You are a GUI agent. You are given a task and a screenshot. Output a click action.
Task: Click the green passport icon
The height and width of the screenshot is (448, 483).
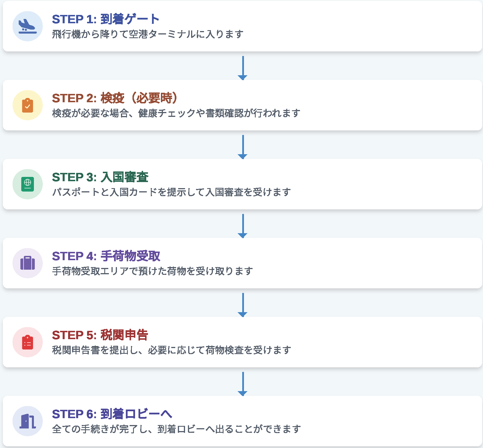[28, 184]
